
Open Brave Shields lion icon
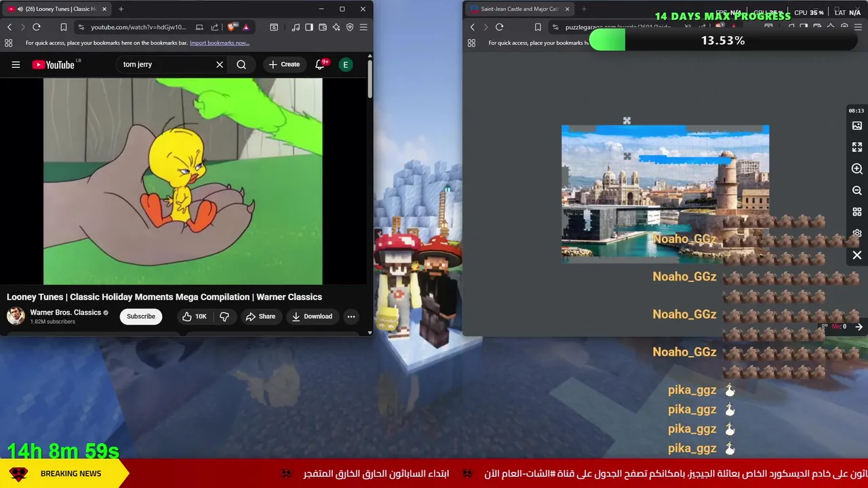coord(232,27)
